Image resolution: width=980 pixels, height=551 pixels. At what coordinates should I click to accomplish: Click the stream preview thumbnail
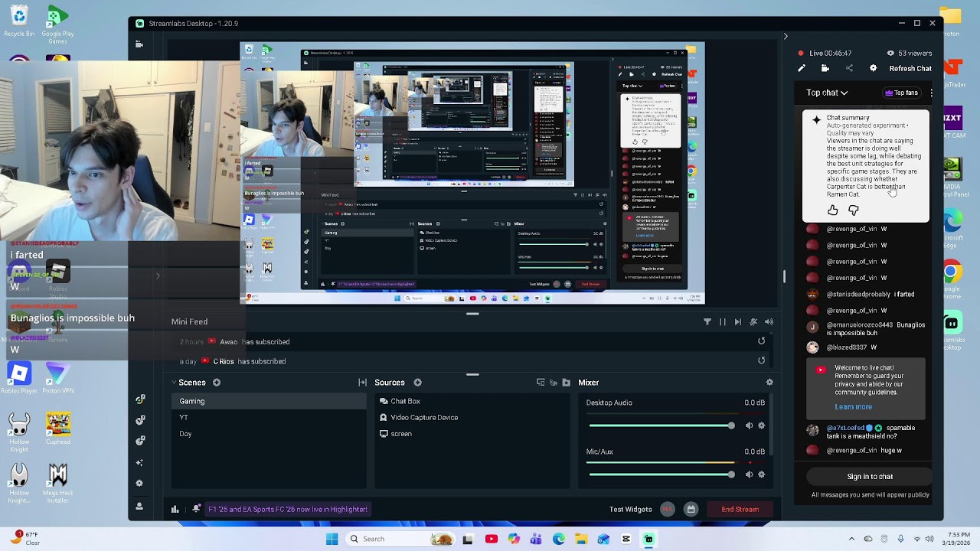point(472,173)
